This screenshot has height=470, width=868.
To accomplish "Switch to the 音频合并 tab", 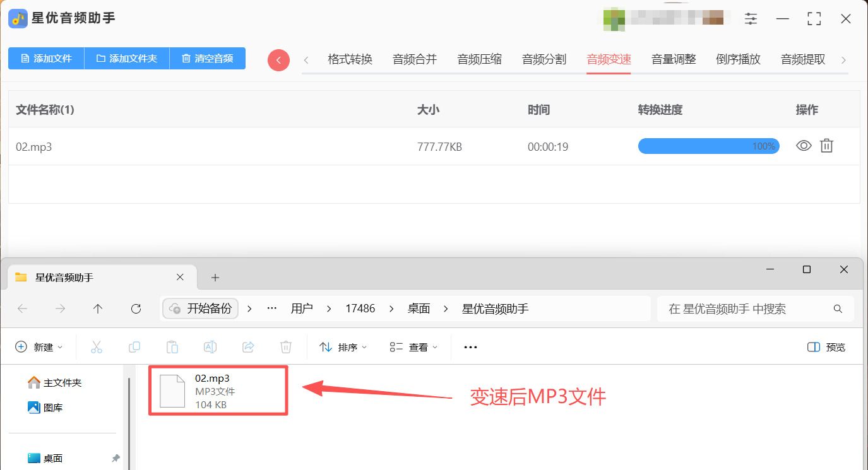I will (415, 59).
